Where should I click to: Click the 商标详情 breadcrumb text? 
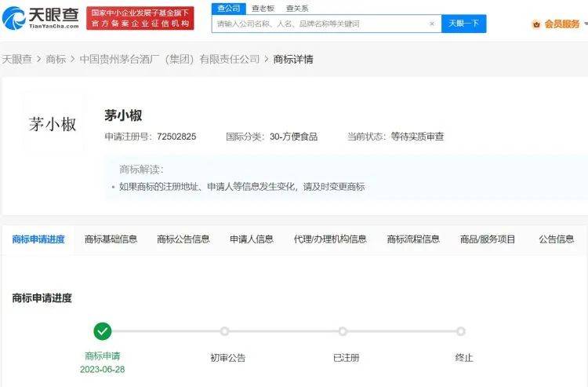click(293, 59)
